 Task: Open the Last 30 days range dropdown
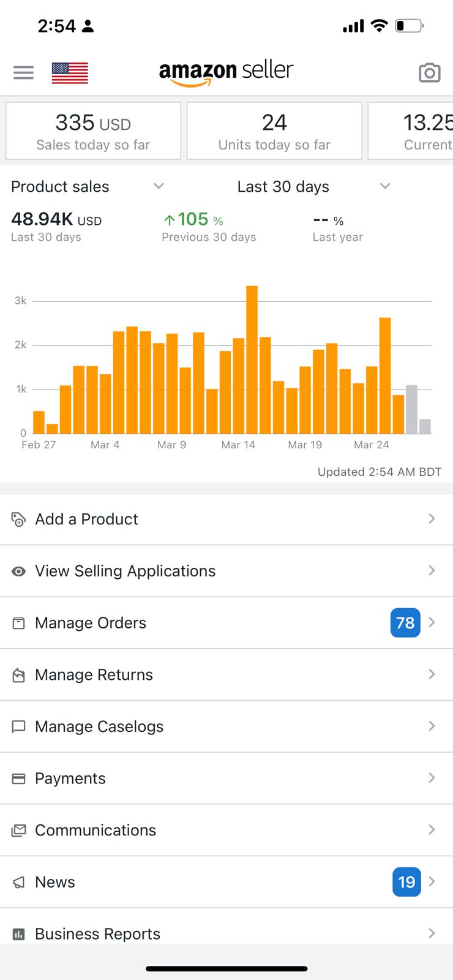384,186
